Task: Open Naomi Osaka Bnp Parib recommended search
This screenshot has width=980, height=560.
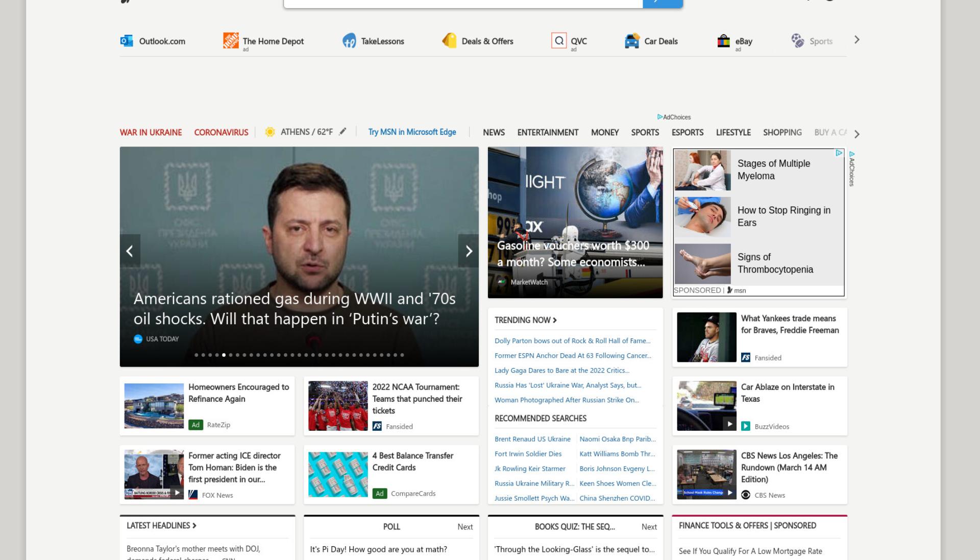Action: tap(618, 439)
